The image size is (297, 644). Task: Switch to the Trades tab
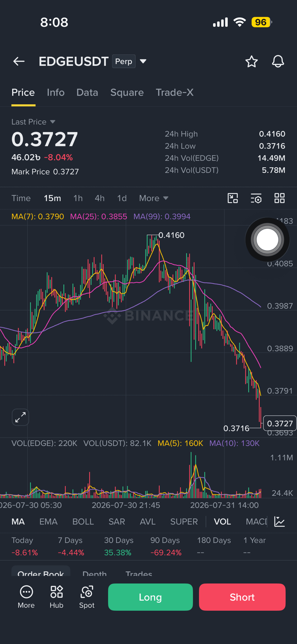(139, 573)
